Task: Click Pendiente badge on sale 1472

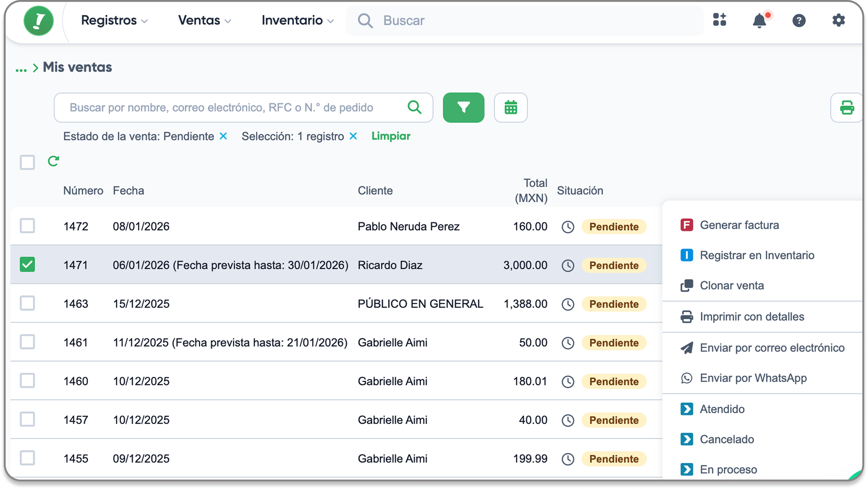Action: pyautogui.click(x=614, y=227)
